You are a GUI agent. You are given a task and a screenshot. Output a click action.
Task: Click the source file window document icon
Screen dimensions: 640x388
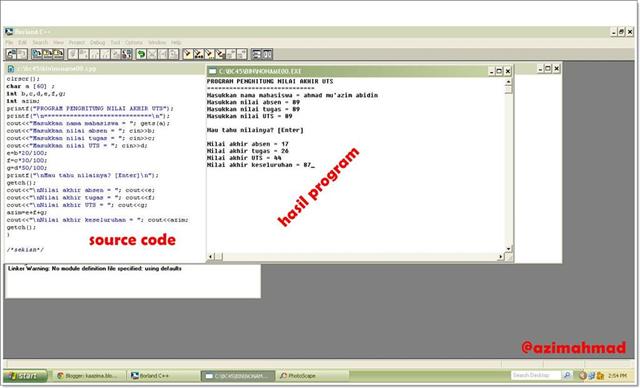[11, 69]
